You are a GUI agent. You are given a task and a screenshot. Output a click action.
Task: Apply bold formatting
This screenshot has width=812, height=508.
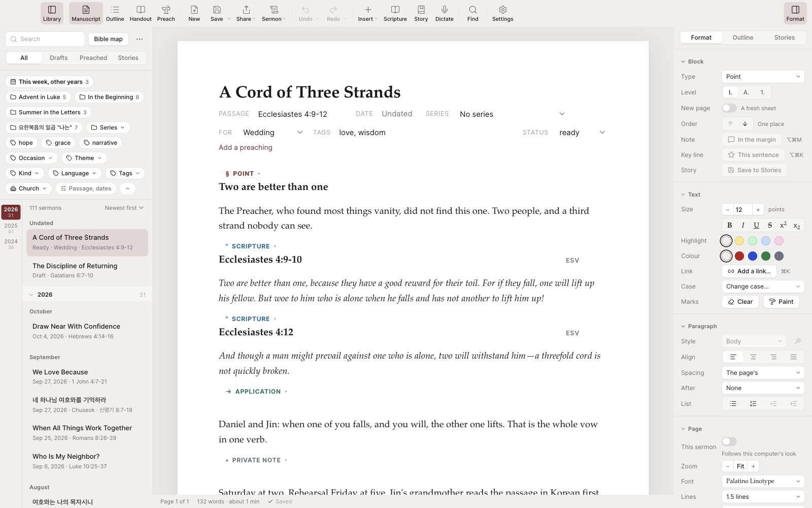[729, 225]
